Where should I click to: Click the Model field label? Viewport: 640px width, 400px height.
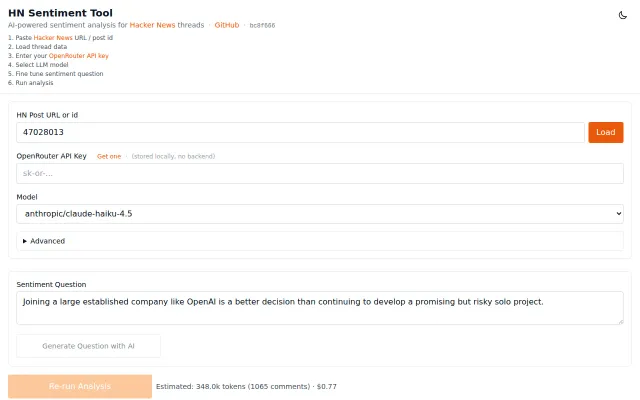(x=27, y=197)
